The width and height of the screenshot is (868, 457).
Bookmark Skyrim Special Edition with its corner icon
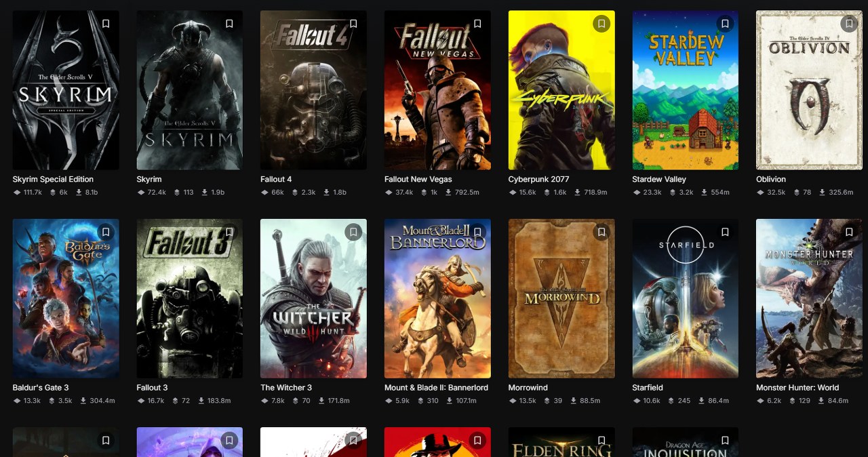tap(106, 24)
